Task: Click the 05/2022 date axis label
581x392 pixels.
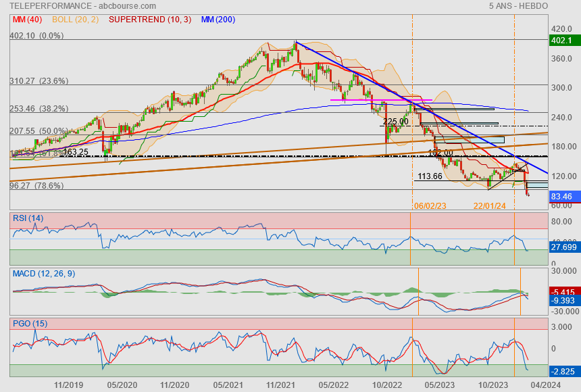Action: [x=334, y=385]
